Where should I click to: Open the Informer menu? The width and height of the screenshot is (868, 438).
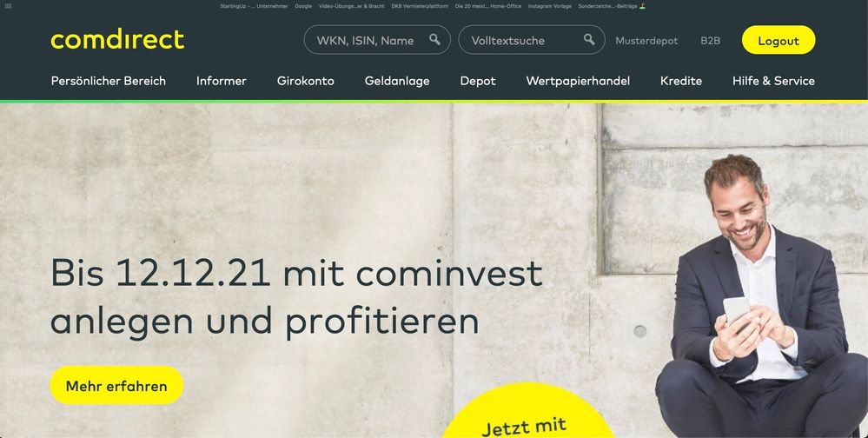tap(222, 81)
